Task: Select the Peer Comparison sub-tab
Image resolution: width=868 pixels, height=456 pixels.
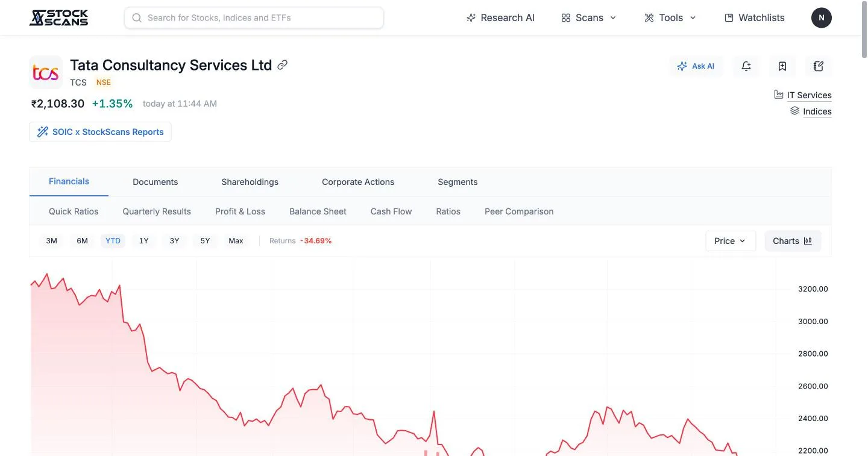Action: (x=519, y=211)
